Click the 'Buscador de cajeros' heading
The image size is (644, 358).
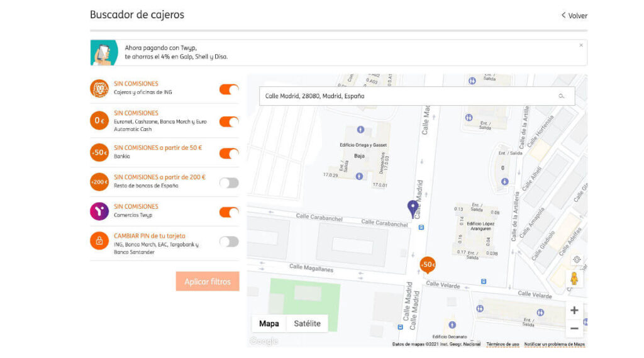click(x=137, y=15)
